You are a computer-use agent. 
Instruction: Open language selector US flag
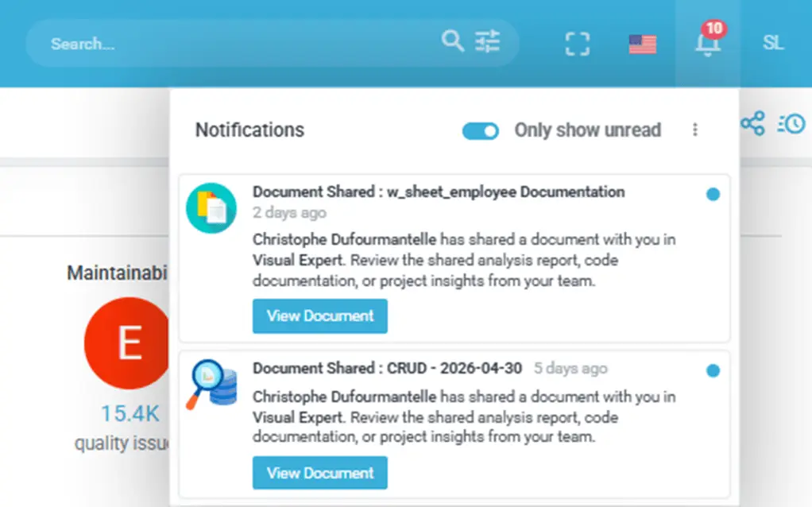(643, 44)
